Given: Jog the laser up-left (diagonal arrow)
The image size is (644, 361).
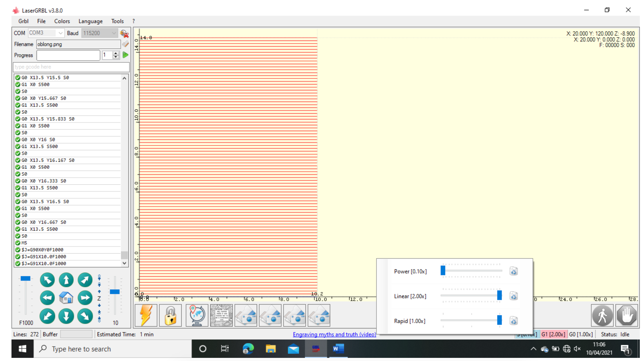Looking at the screenshot, I should 47,280.
